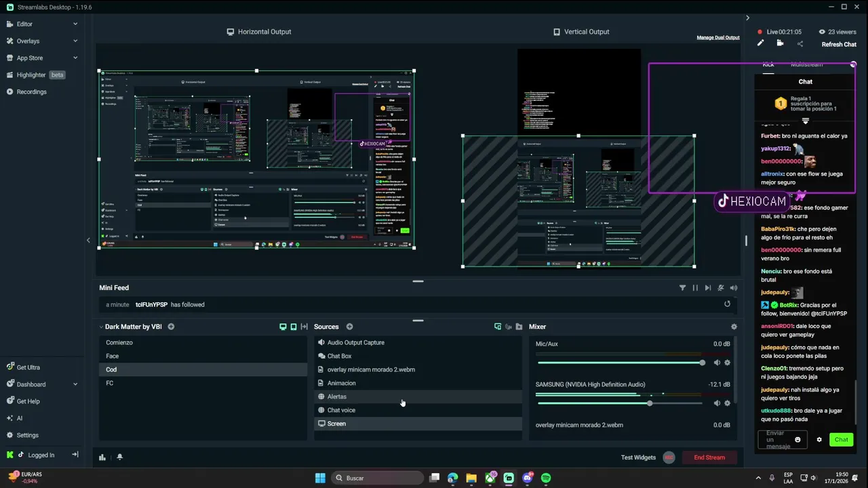Add a new source with plus icon

pyautogui.click(x=349, y=327)
